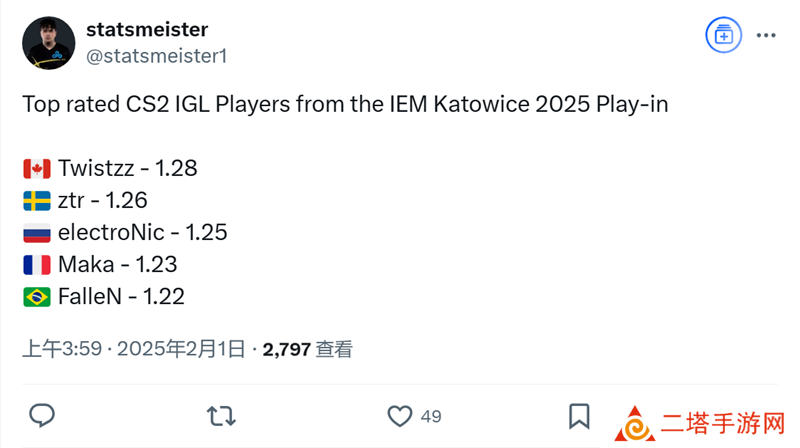This screenshot has width=800, height=448.
Task: Click the Sweden flag beside ztr
Action: (x=37, y=201)
